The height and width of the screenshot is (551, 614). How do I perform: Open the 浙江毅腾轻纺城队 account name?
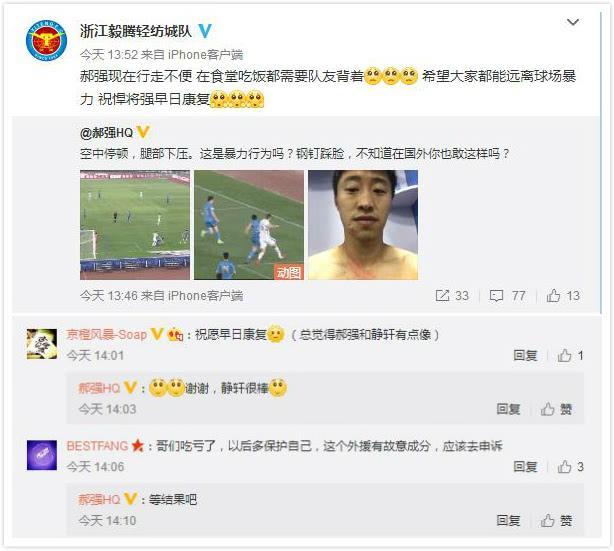click(x=136, y=31)
